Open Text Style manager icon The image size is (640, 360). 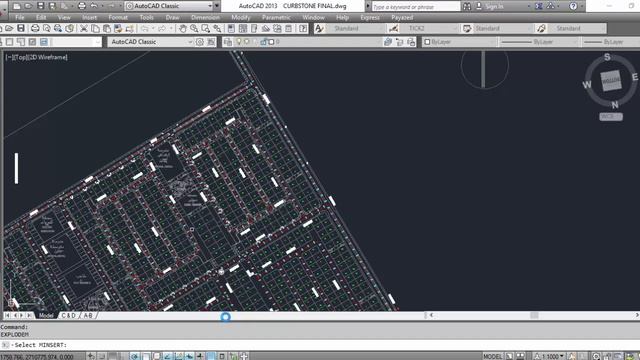(x=319, y=28)
